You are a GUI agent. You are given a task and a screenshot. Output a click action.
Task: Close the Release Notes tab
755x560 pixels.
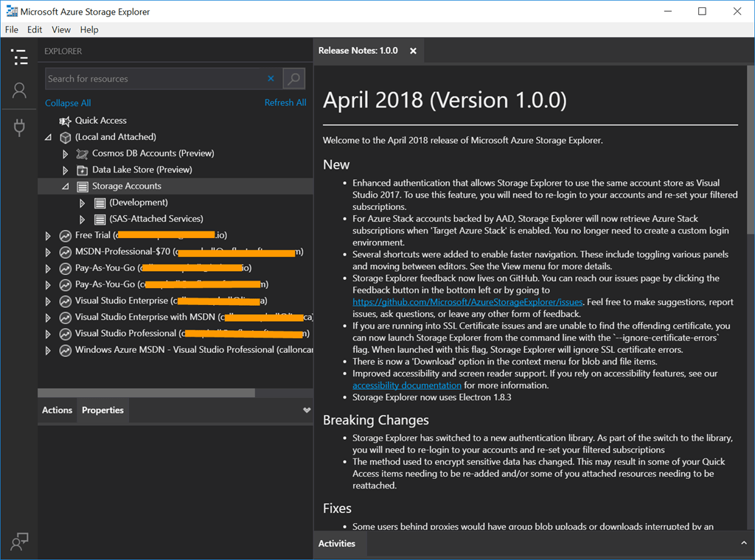[x=413, y=51]
